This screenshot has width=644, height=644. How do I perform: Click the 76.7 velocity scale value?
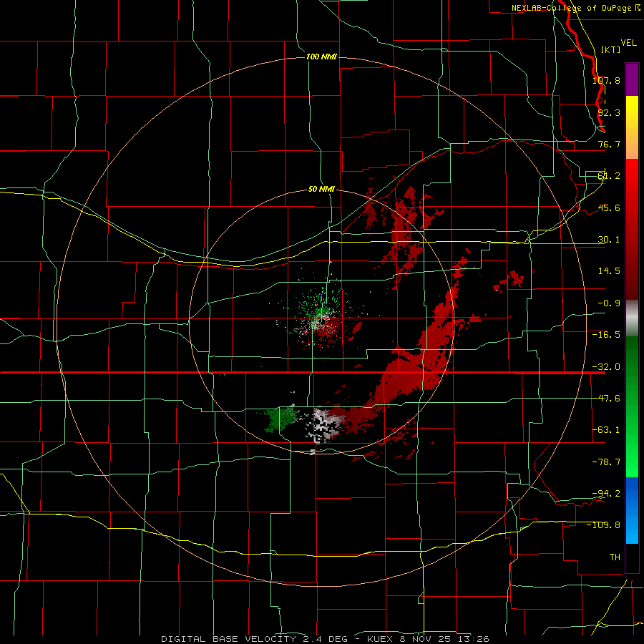[x=609, y=144]
